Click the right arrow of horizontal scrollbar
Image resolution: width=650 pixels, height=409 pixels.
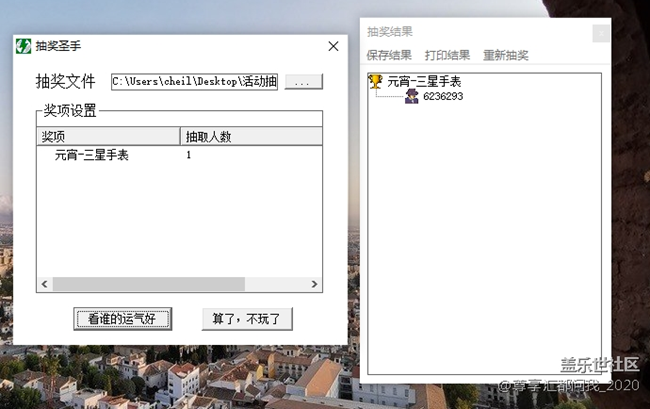point(315,284)
